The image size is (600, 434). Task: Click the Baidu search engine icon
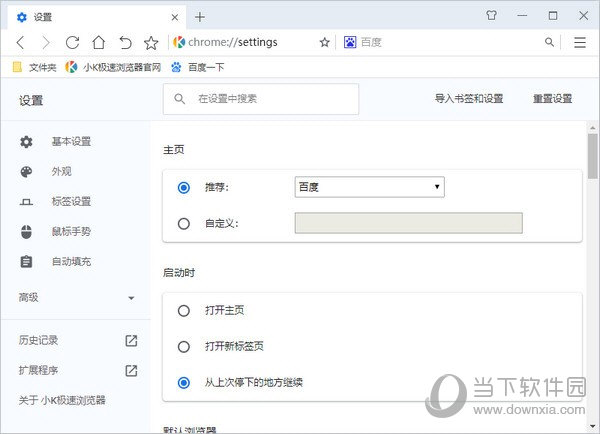[350, 42]
